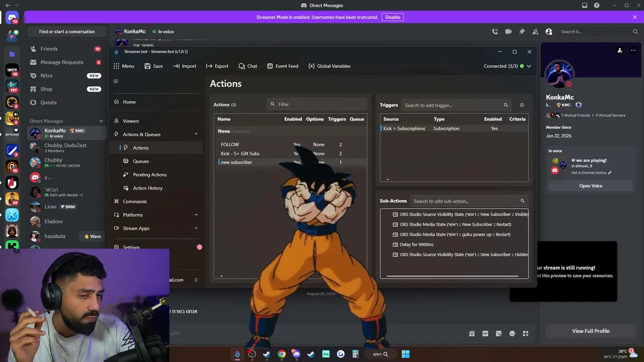The height and width of the screenshot is (362, 644).
Task: Sort actions by the Name column header
Action: coord(224,119)
